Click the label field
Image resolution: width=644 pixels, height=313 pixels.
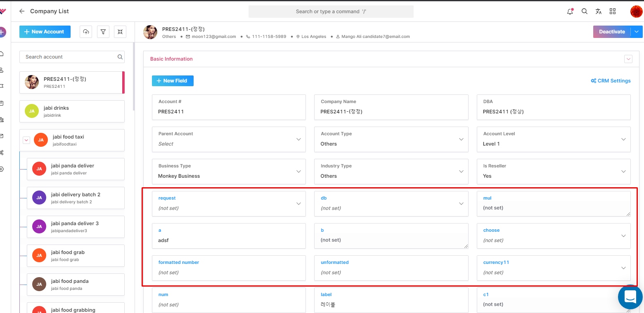[x=391, y=300]
